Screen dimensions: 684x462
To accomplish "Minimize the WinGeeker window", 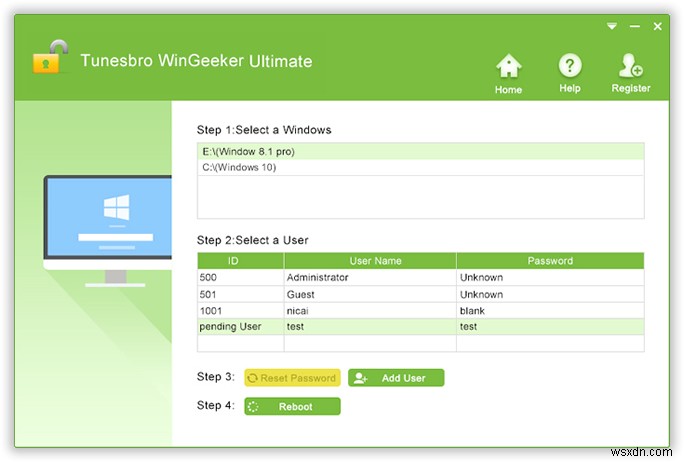I will (635, 27).
